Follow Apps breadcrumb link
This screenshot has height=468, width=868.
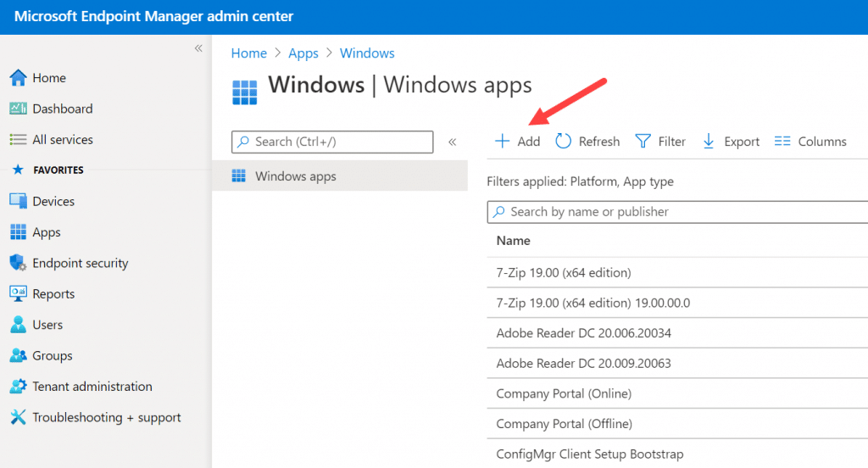(x=303, y=53)
